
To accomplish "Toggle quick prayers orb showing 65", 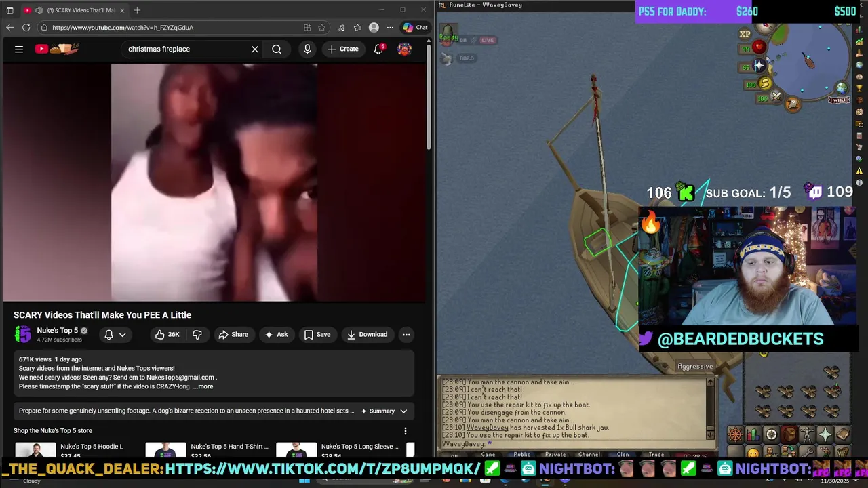I will pyautogui.click(x=753, y=66).
